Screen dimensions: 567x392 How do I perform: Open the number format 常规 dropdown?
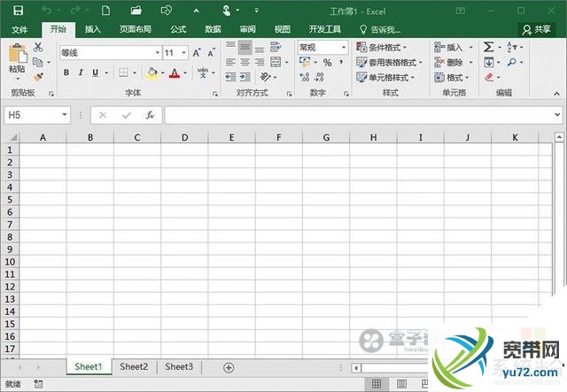pyautogui.click(x=343, y=47)
